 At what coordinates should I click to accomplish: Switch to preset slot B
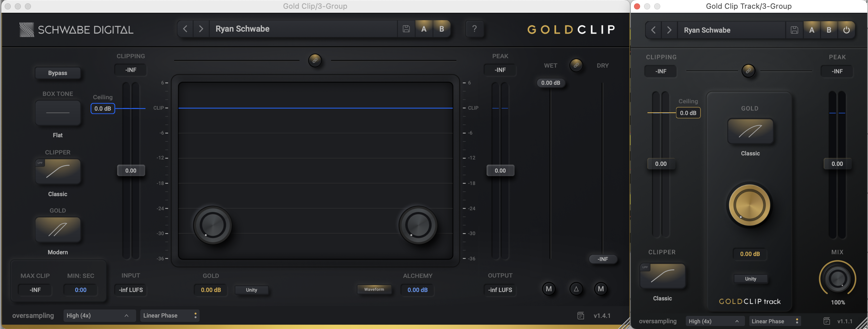point(442,29)
